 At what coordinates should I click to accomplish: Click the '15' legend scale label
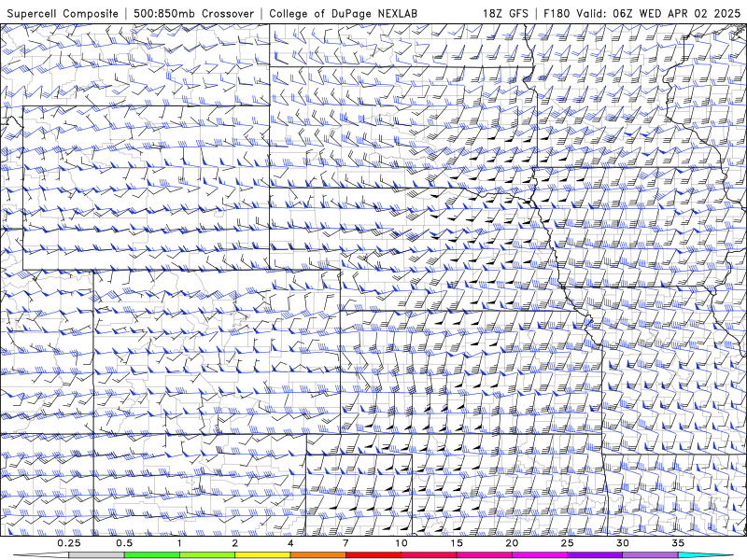[x=457, y=543]
